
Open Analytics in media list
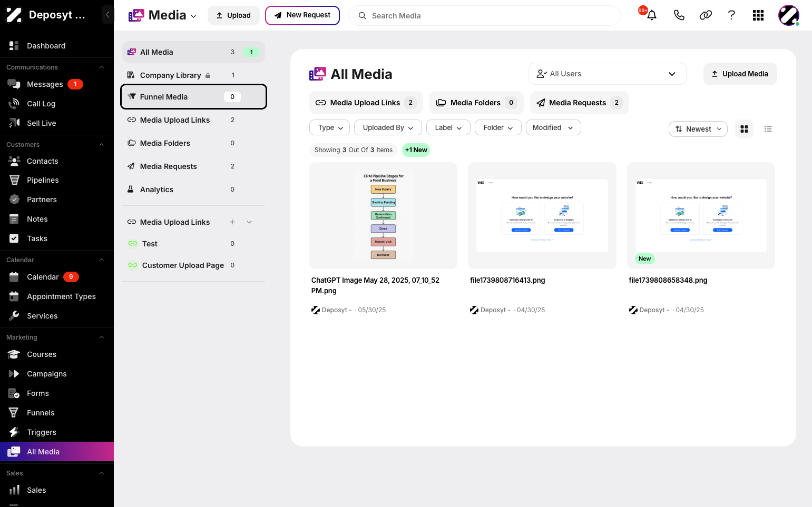tap(193, 190)
